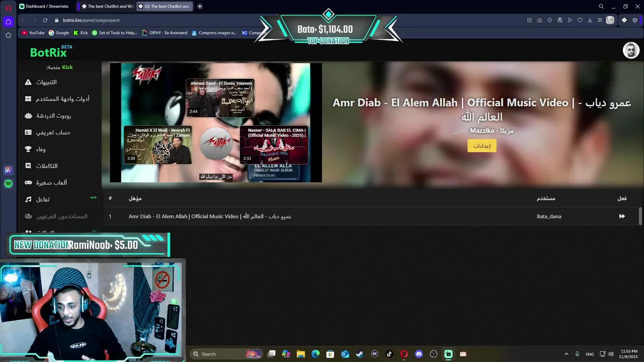Skip to next song for Bata_dana row
This screenshot has height=362, width=644.
click(x=622, y=216)
